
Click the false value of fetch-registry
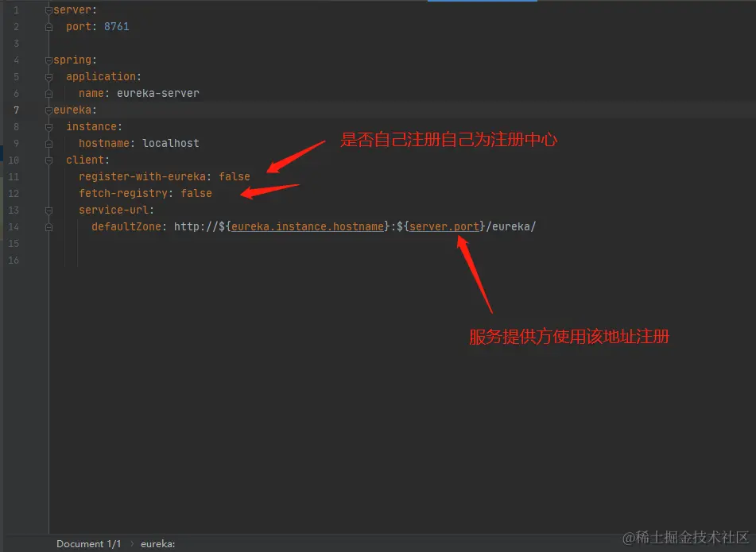point(196,193)
